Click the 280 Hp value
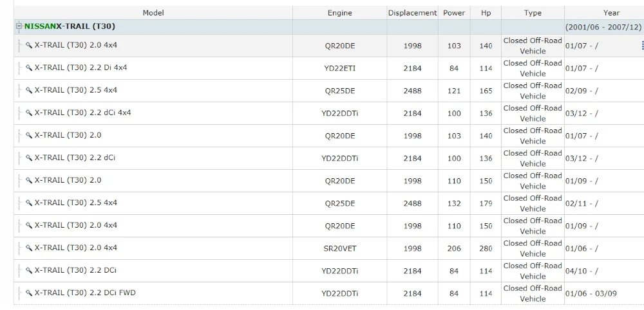The width and height of the screenshot is (644, 310). (x=486, y=248)
